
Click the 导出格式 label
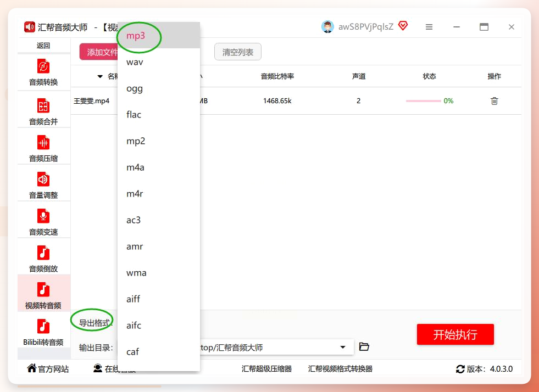95,323
